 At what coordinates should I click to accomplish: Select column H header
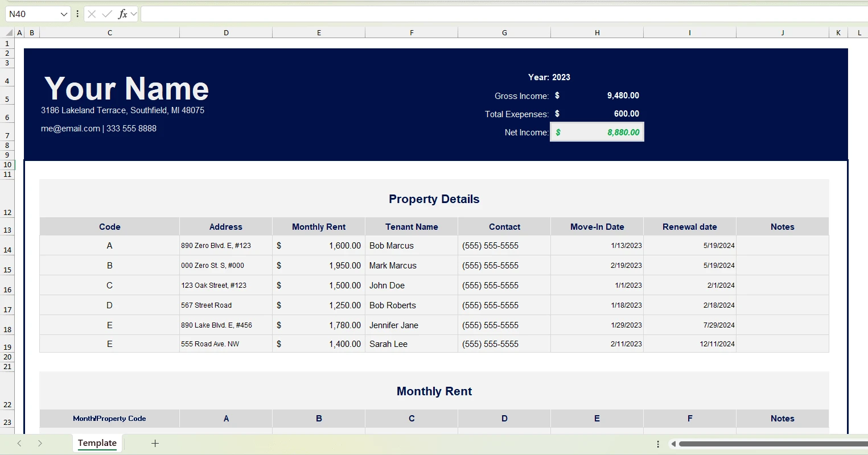point(597,33)
